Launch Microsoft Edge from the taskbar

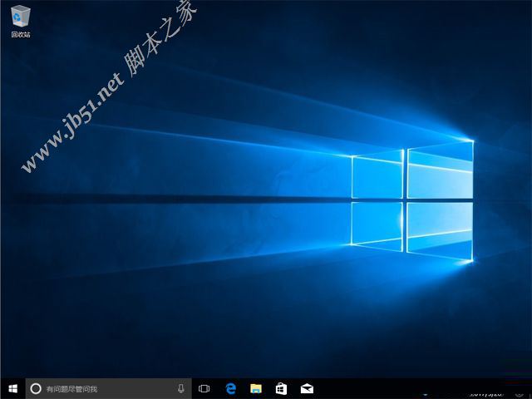(231, 389)
